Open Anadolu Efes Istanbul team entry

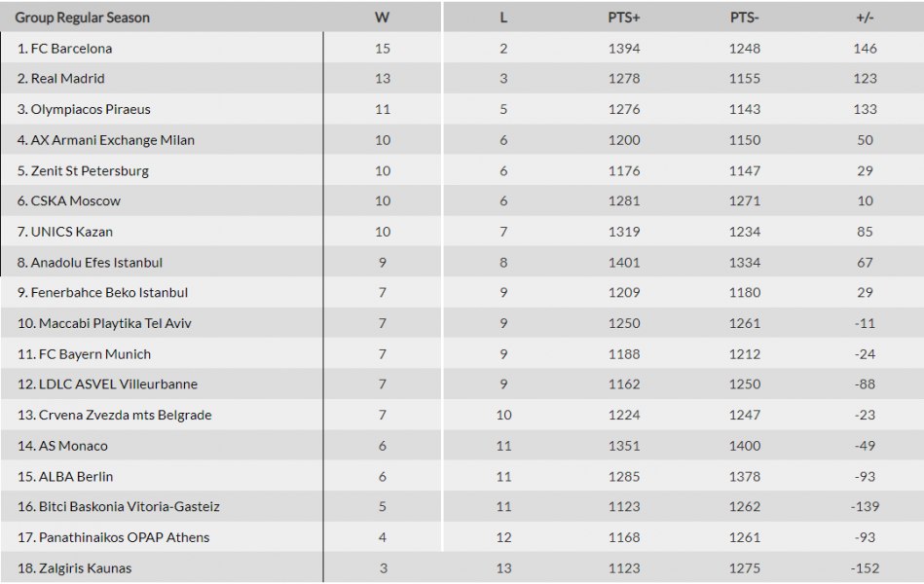click(x=96, y=263)
